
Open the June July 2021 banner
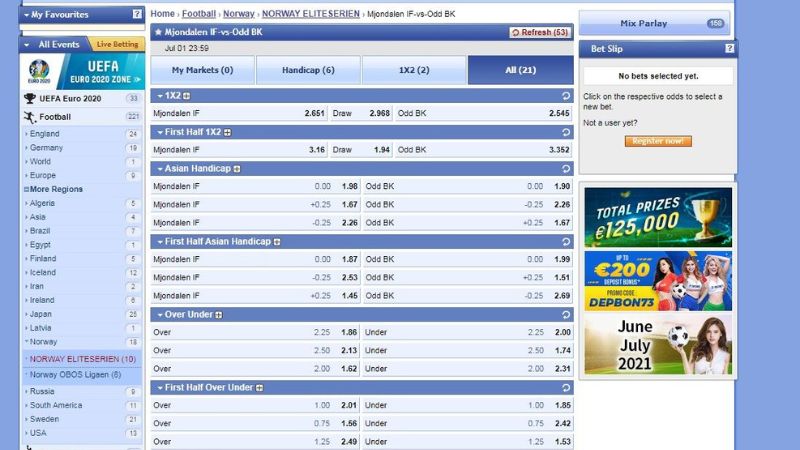658,344
